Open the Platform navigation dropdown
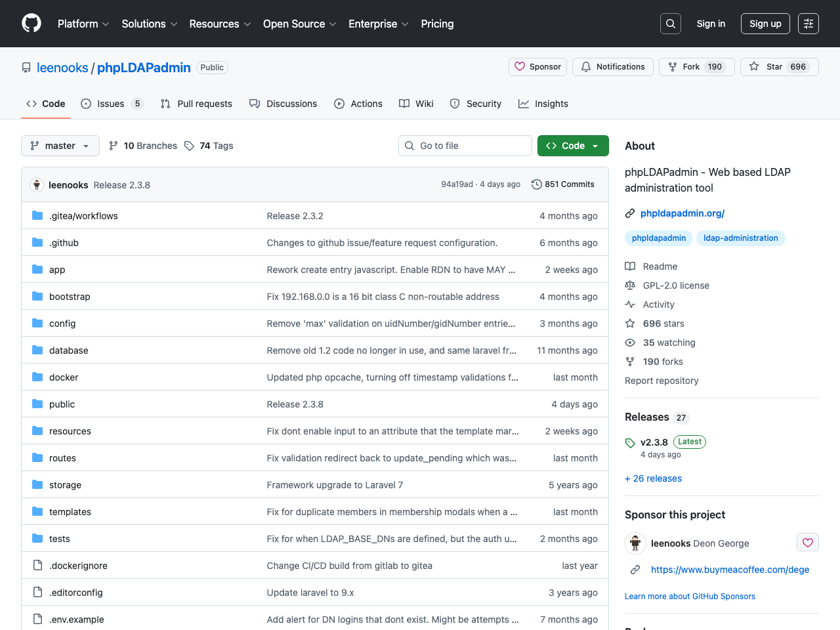 (83, 24)
